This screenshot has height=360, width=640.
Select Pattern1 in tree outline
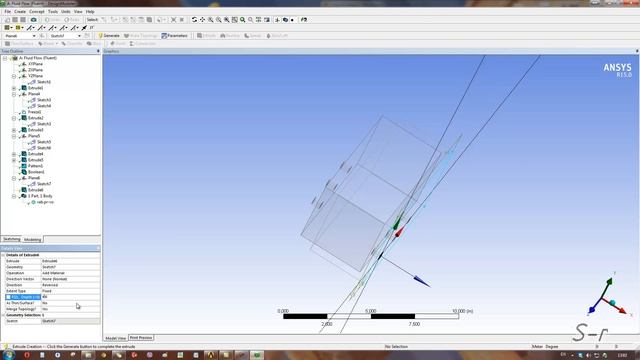(35, 166)
